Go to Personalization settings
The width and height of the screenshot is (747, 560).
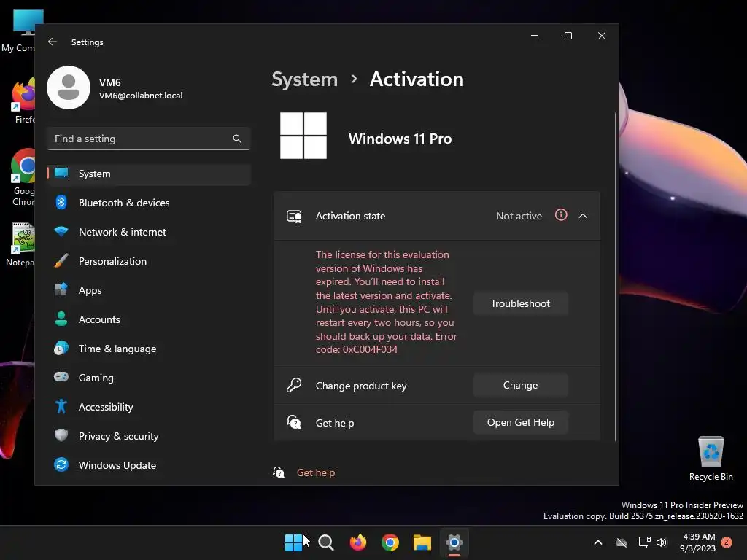click(x=149, y=261)
